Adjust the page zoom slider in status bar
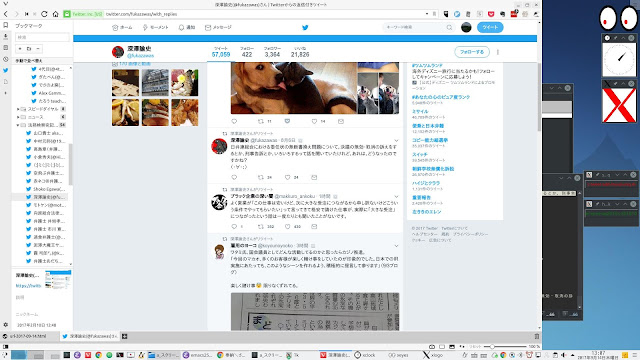 tap(492, 347)
